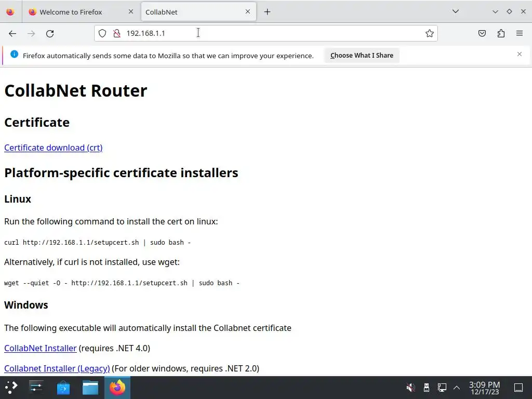The height and width of the screenshot is (399, 532).
Task: Click the show desktop button in the taskbar
Action: coord(518,388)
